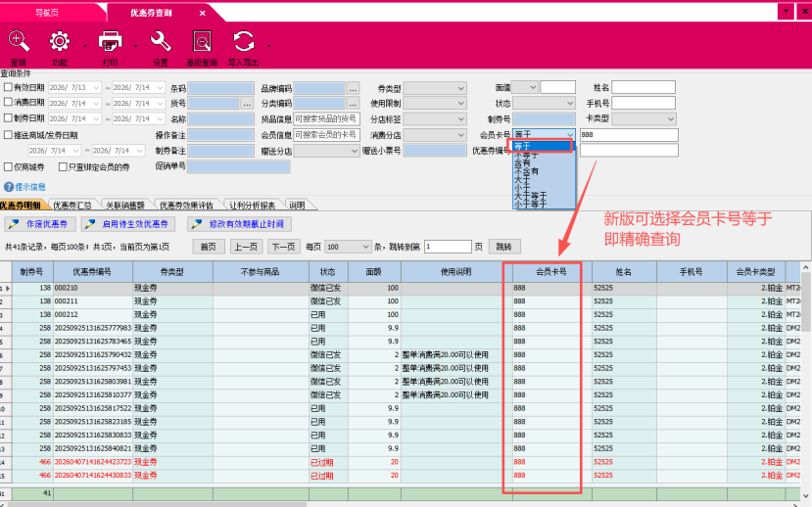Open the 分店标签 dropdown
The width and height of the screenshot is (812, 507).
pos(435,119)
